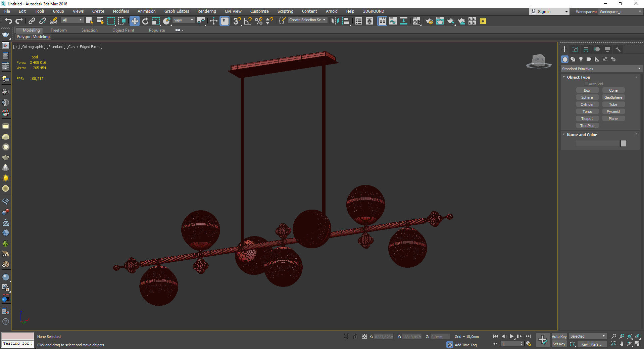This screenshot has height=349, width=644.
Task: Toggle Spinner Snap
Action: [x=269, y=21]
